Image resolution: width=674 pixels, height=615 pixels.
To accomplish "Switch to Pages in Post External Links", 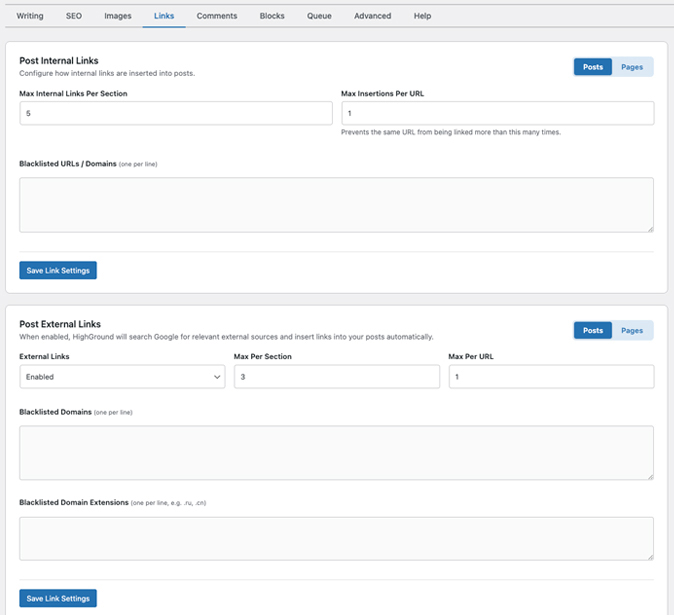I will tap(632, 330).
